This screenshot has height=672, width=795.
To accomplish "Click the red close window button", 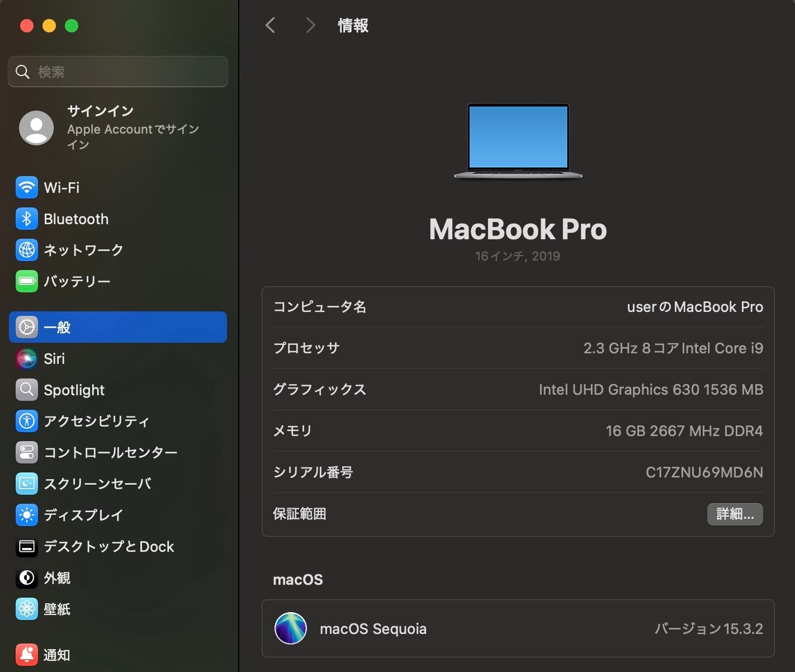I will coord(27,26).
